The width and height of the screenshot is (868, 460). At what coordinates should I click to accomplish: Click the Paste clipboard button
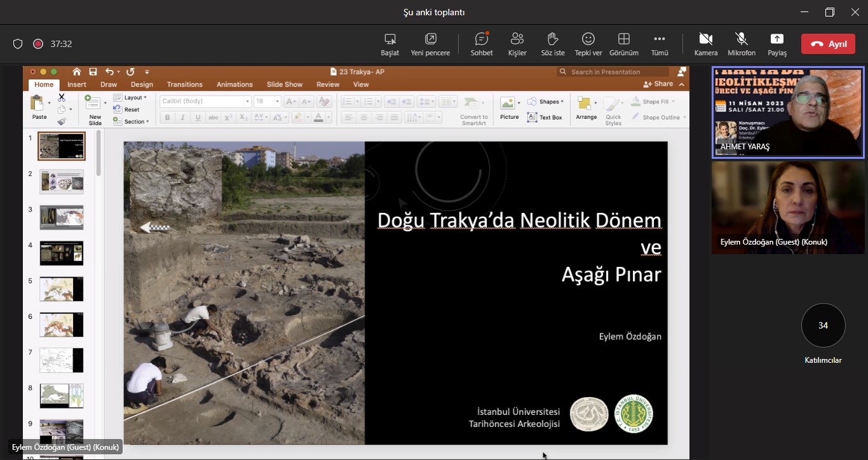[39, 108]
